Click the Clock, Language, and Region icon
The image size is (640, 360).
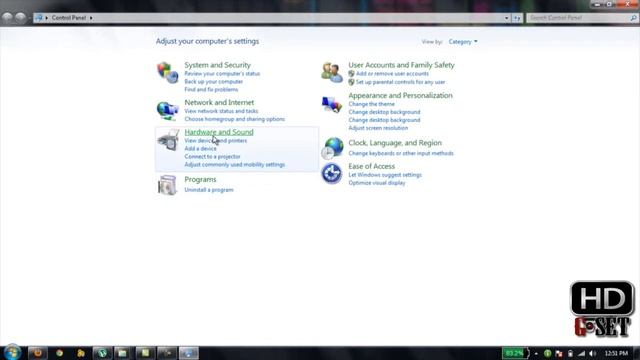tap(332, 149)
